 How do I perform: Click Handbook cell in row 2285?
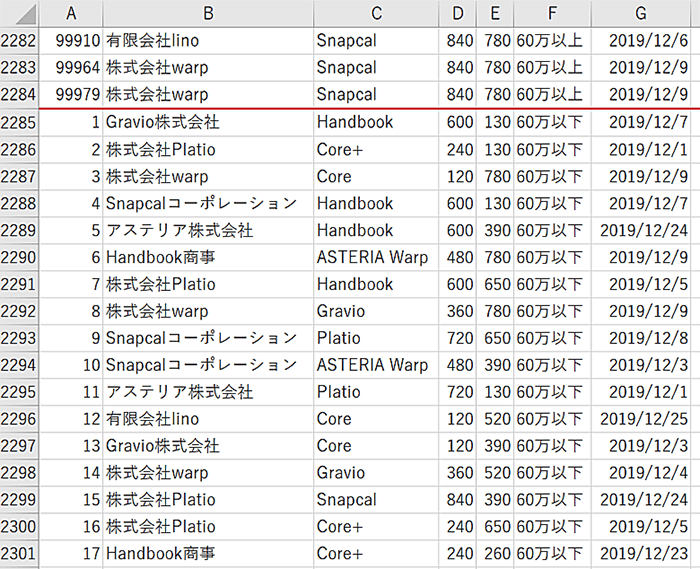376,122
